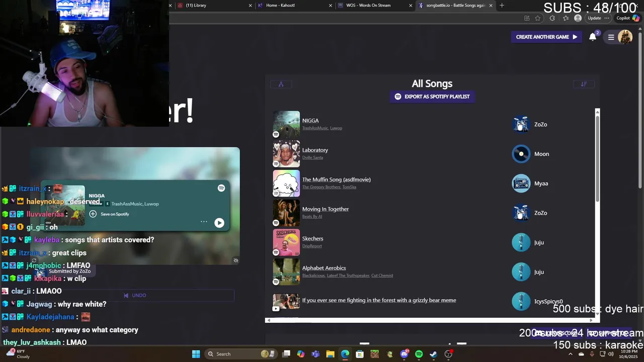Click the Blackalicious artist link
The height and width of the screenshot is (362, 644).
pyautogui.click(x=313, y=276)
